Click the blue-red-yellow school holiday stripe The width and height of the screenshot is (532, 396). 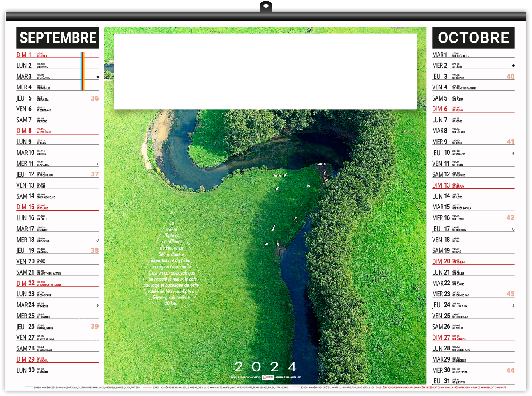(82, 71)
